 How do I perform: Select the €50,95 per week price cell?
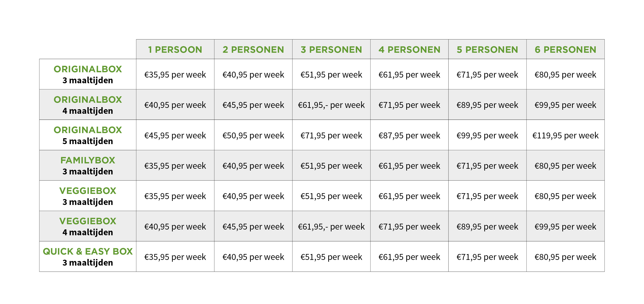coord(253,135)
